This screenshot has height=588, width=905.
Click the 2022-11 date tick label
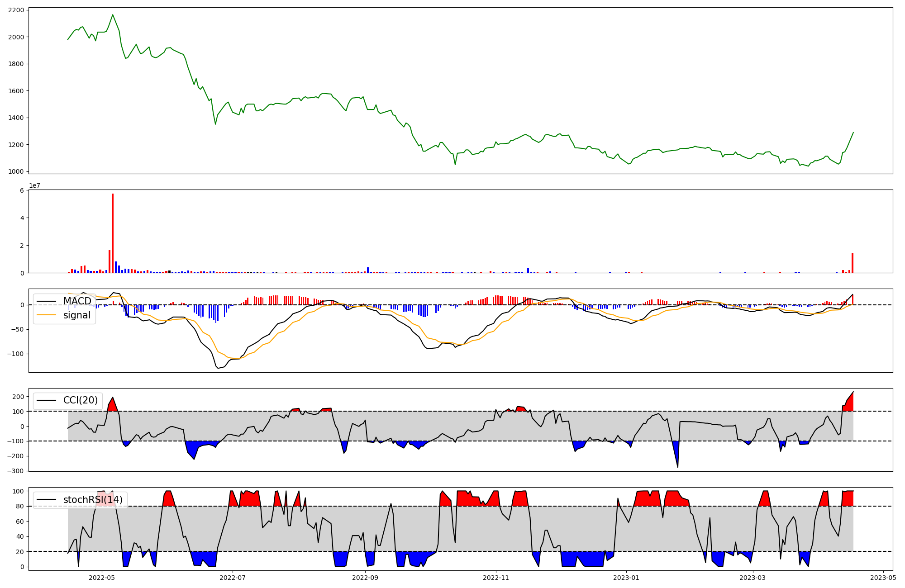(496, 578)
